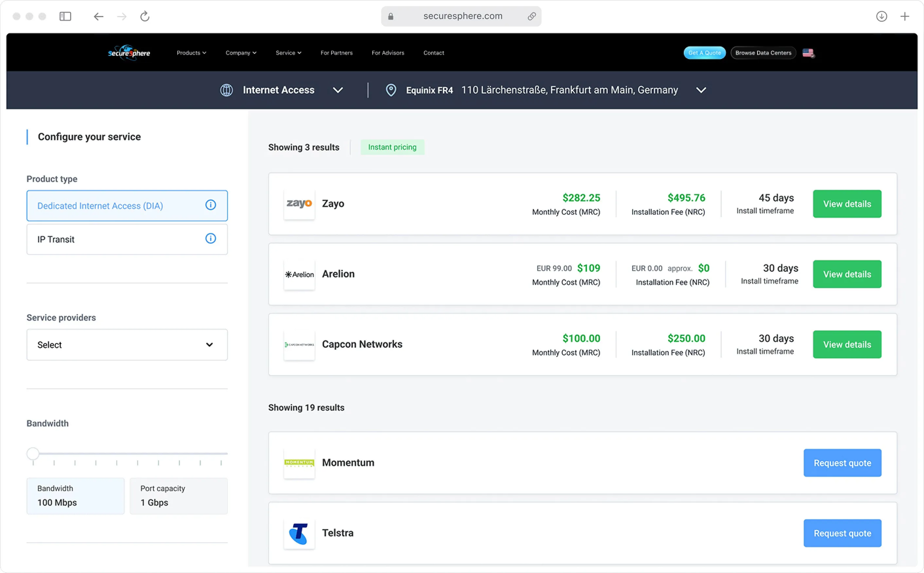
Task: Expand the Internet Access service dropdown
Action: [337, 90]
